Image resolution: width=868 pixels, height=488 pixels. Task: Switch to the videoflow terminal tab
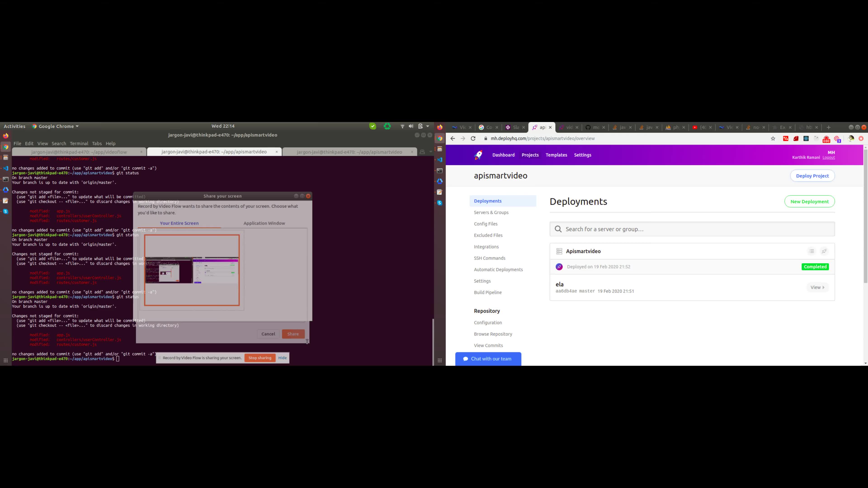(79, 152)
